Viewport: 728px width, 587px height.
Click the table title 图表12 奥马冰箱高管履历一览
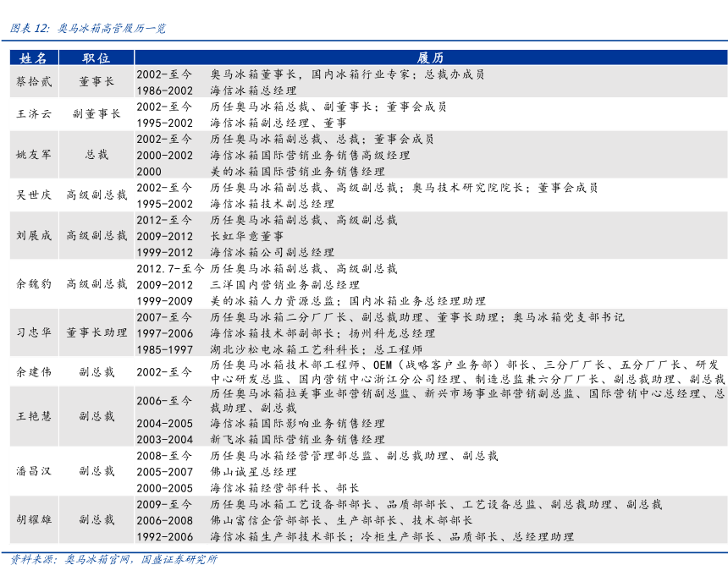(88, 28)
